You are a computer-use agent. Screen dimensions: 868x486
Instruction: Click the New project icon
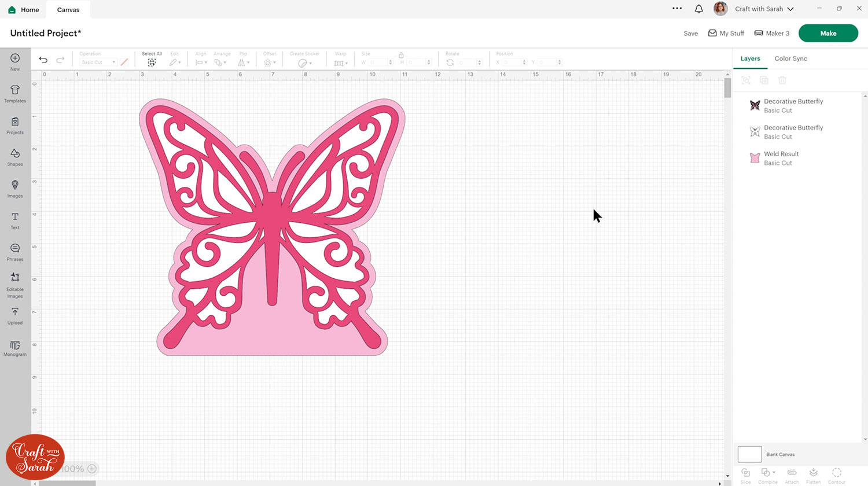click(x=15, y=58)
